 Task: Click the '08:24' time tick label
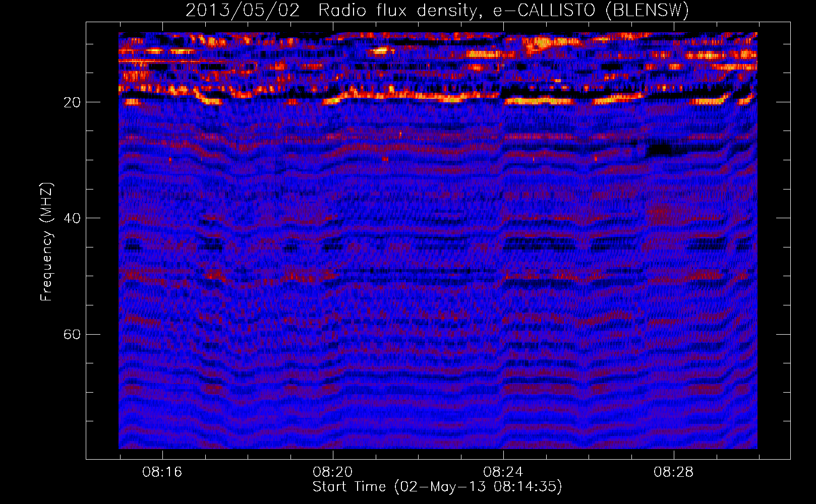tap(503, 472)
